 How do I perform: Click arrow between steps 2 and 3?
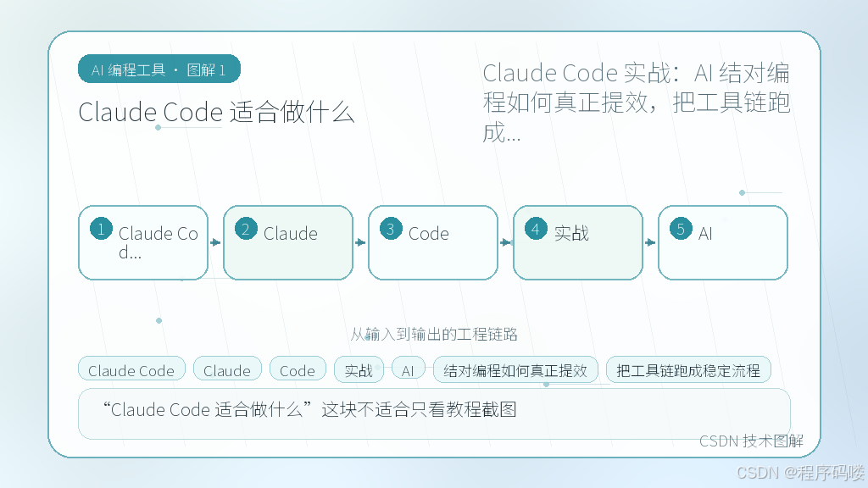360,243
